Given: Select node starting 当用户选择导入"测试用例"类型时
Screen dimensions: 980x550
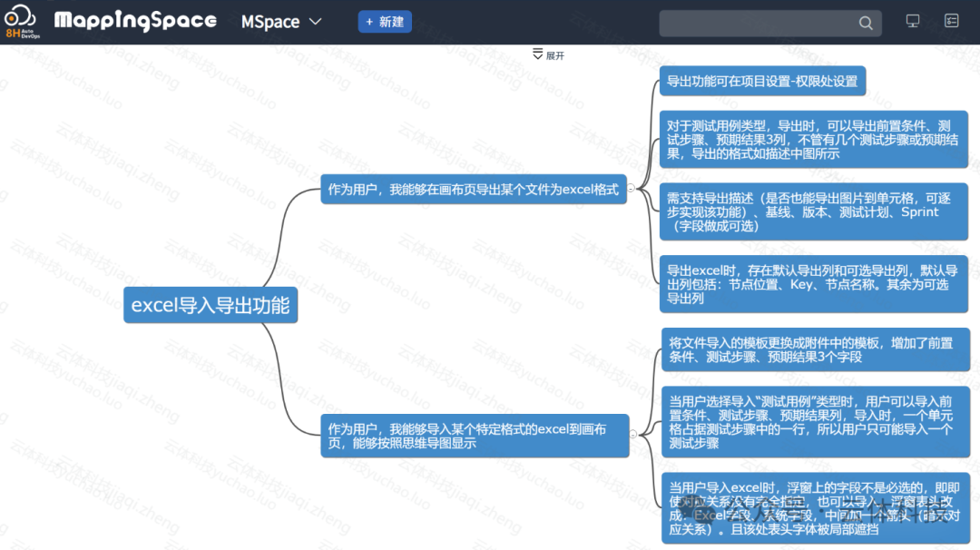Looking at the screenshot, I should click(x=816, y=422).
